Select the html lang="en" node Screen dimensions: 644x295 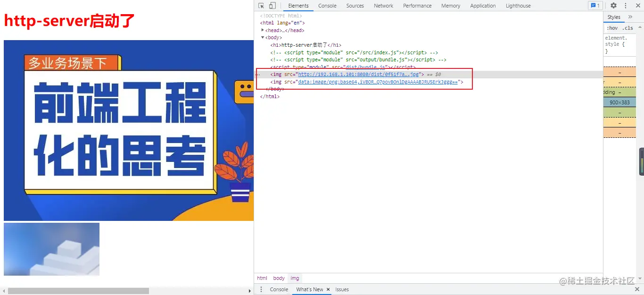282,23
